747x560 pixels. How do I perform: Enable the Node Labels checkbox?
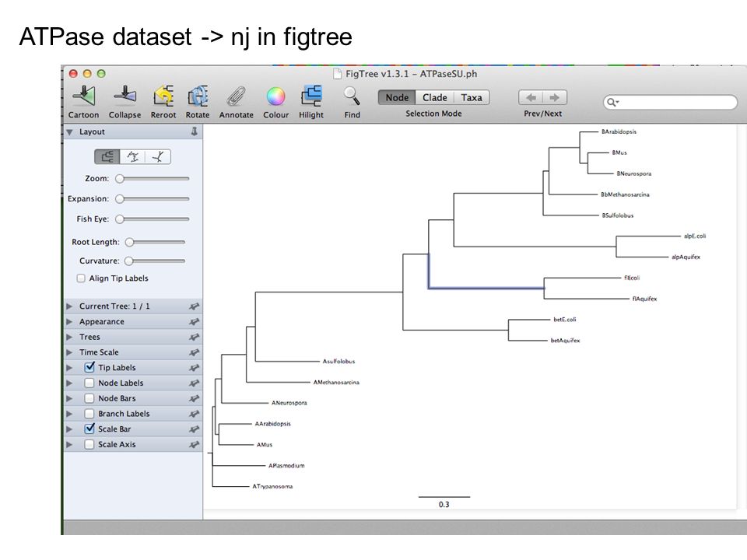(x=89, y=383)
